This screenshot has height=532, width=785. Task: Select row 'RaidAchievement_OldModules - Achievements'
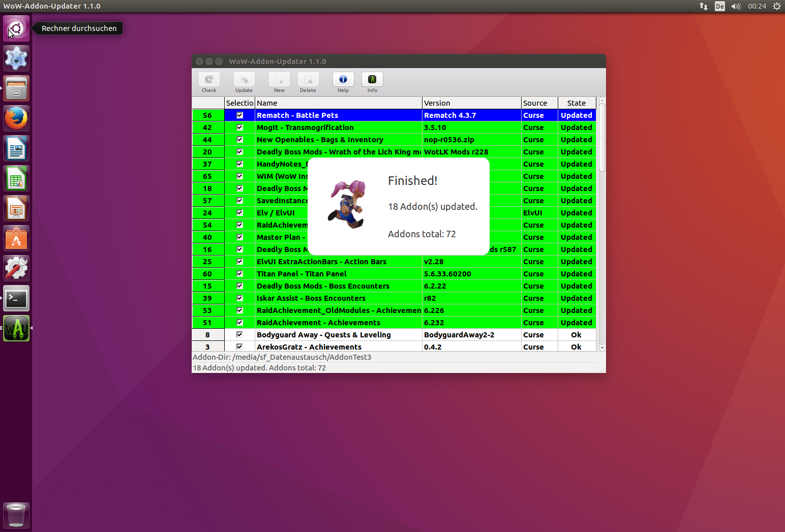(x=394, y=310)
